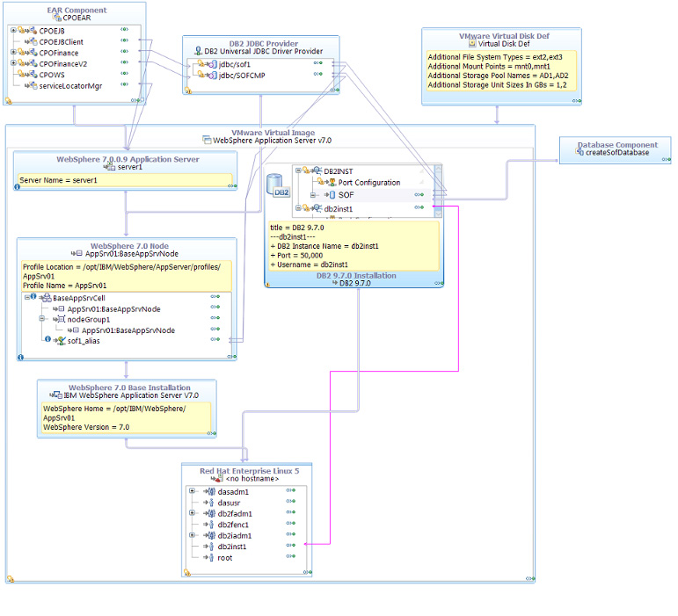The image size is (678, 616).
Task: Click the warning marker on DB2 9.7.0 Installation
Action: pyautogui.click(x=268, y=285)
